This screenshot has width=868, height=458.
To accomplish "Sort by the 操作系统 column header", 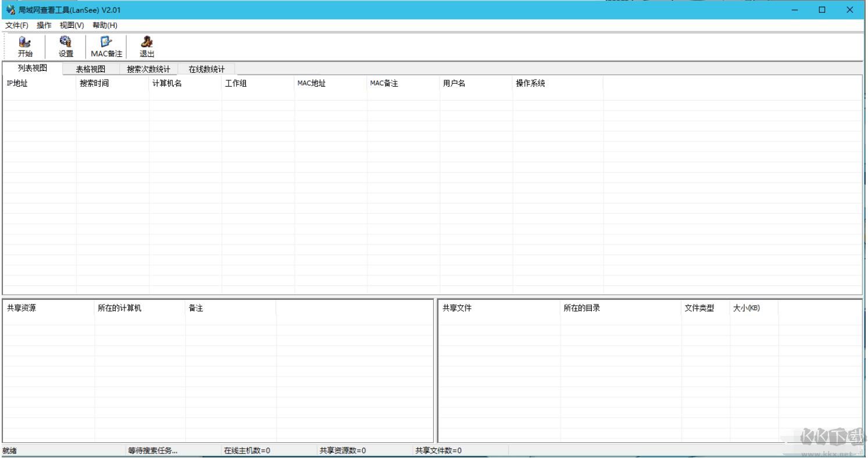I will pyautogui.click(x=558, y=83).
